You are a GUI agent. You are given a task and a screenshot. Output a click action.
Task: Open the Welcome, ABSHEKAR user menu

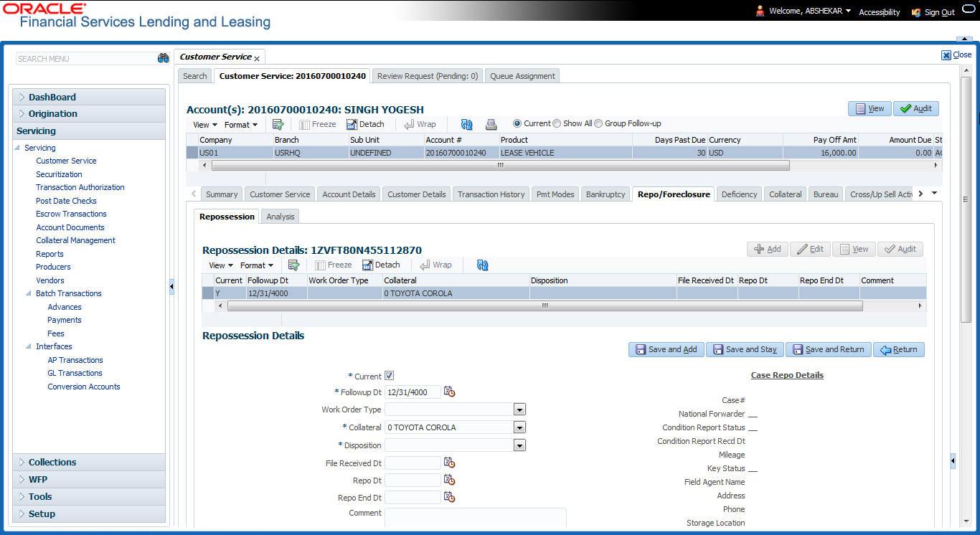click(x=810, y=11)
